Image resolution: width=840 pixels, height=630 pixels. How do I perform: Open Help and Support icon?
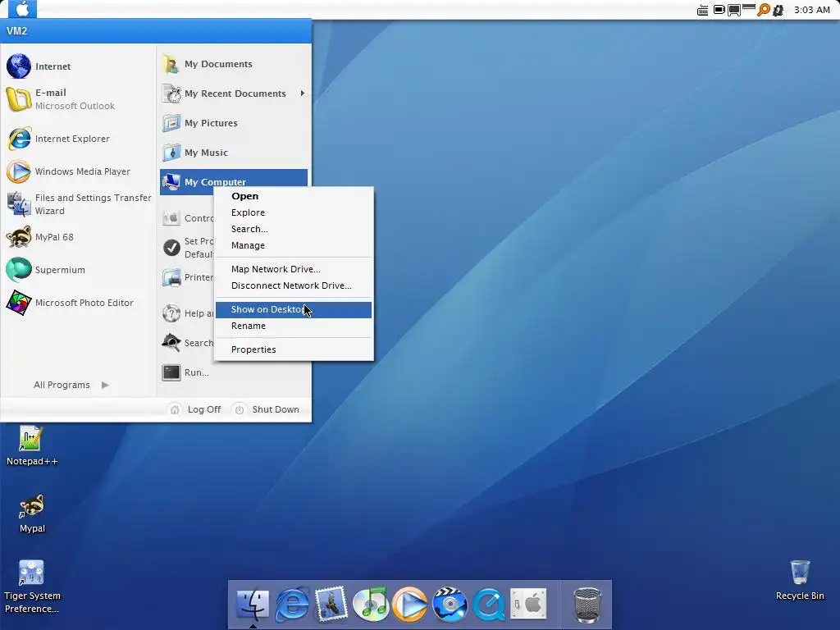[171, 313]
